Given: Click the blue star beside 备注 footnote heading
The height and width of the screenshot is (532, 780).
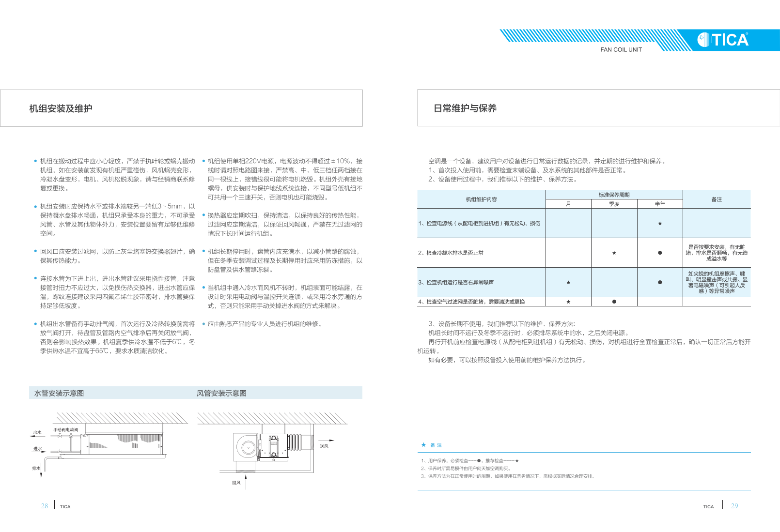Looking at the screenshot, I should click(423, 445).
